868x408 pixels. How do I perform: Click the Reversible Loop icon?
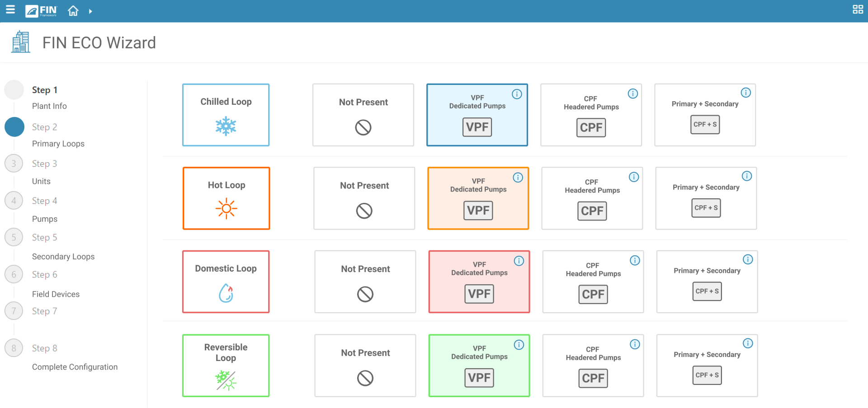[226, 380]
